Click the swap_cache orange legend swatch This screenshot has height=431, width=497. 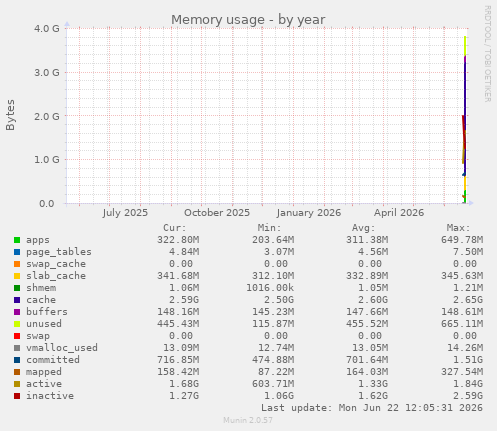tap(17, 264)
